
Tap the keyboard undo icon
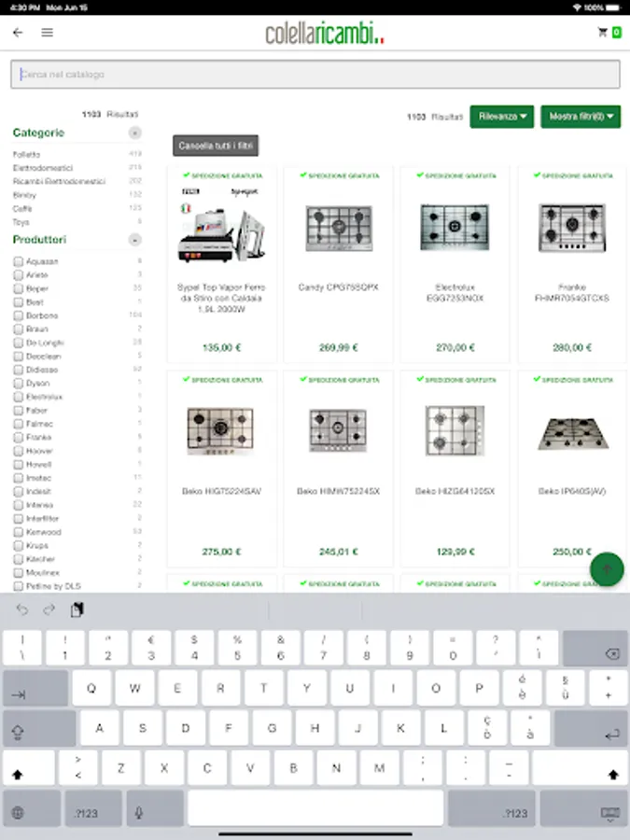point(22,609)
